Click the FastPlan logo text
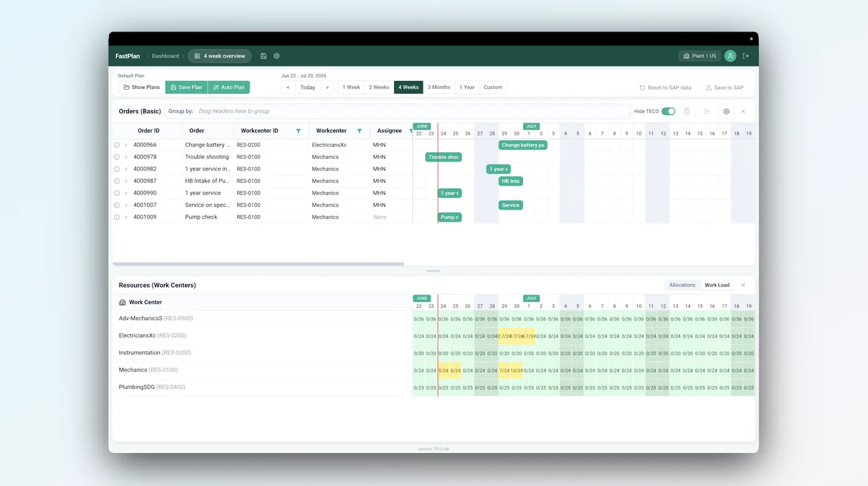The image size is (868, 486). (x=128, y=56)
